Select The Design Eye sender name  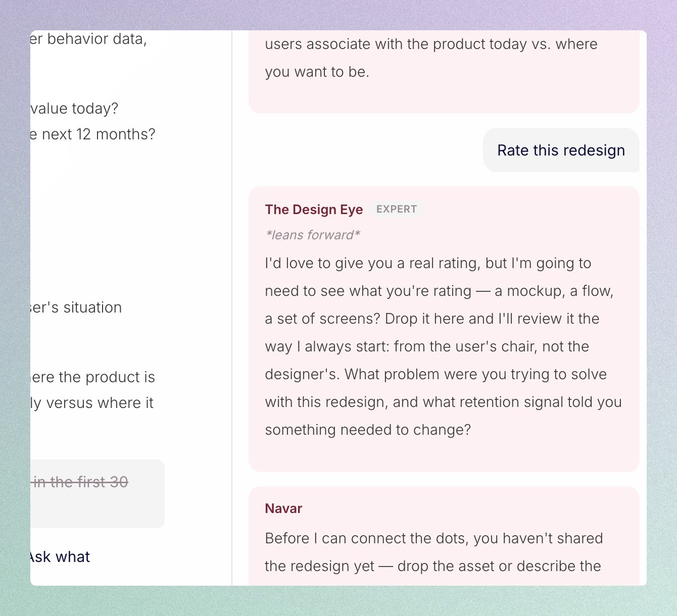click(313, 209)
